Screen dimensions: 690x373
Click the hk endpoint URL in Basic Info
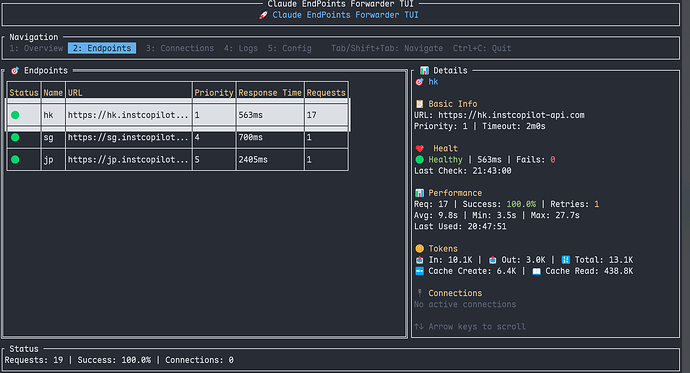click(x=511, y=115)
